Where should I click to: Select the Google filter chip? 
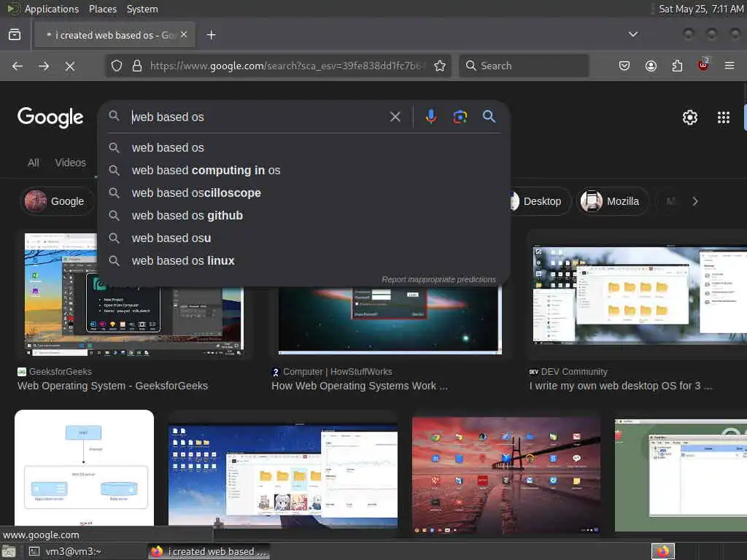[x=58, y=201]
